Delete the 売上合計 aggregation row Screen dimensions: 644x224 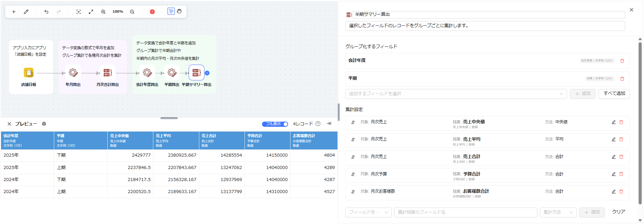[621, 157]
